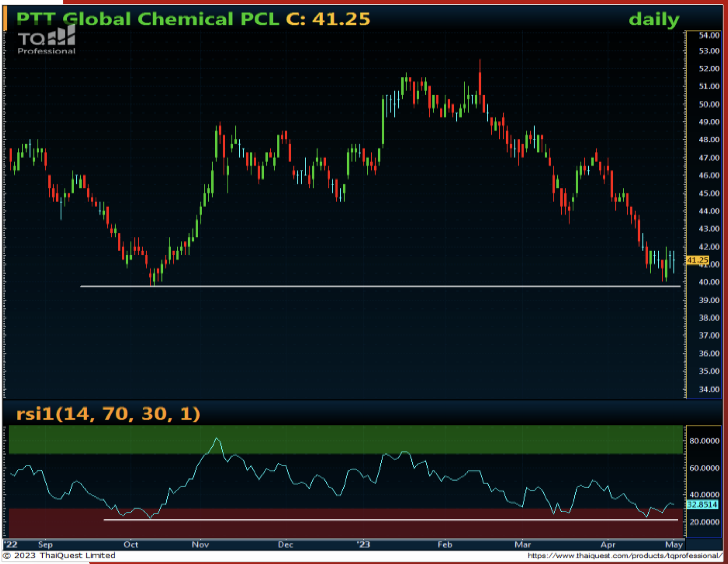Click the Apr label on time axis
The width and height of the screenshot is (728, 564).
(x=608, y=545)
